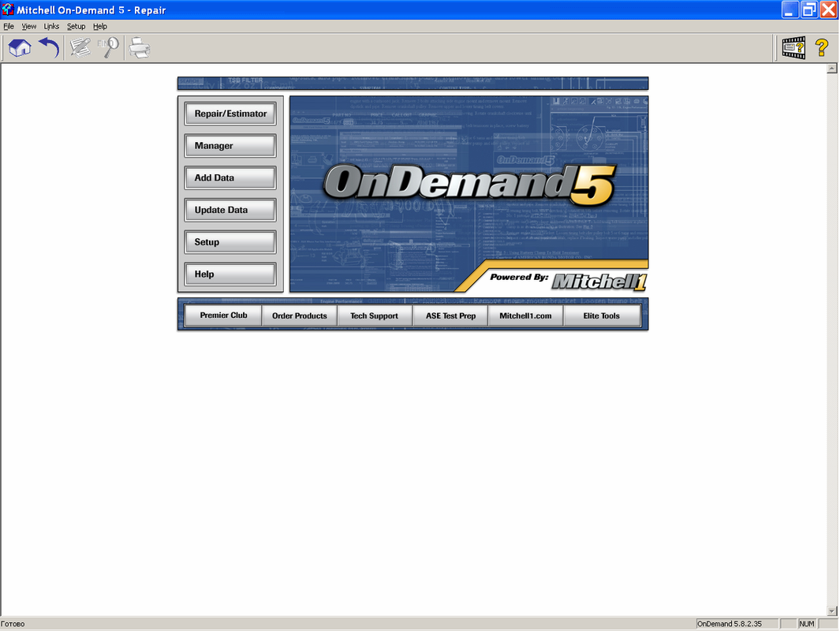Click the Готово status bar text
840x631 pixels.
13,624
